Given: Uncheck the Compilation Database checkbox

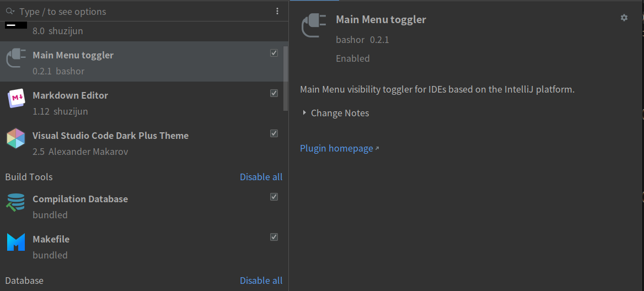Looking at the screenshot, I should click(274, 197).
